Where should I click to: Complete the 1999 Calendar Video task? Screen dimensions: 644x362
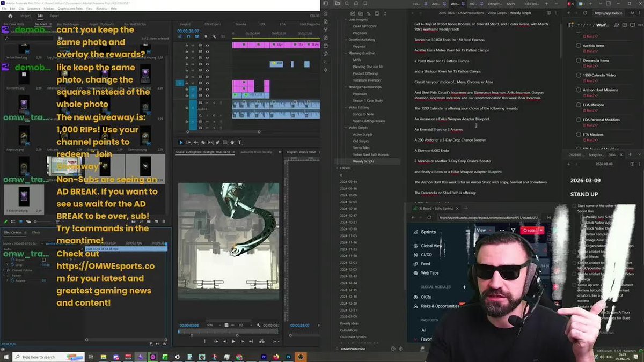[579, 75]
